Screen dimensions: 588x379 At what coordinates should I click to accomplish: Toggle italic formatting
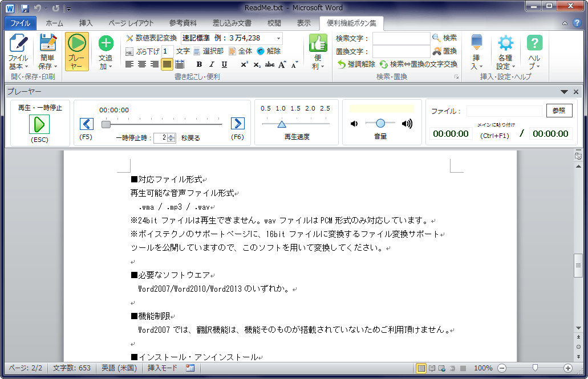(x=212, y=64)
